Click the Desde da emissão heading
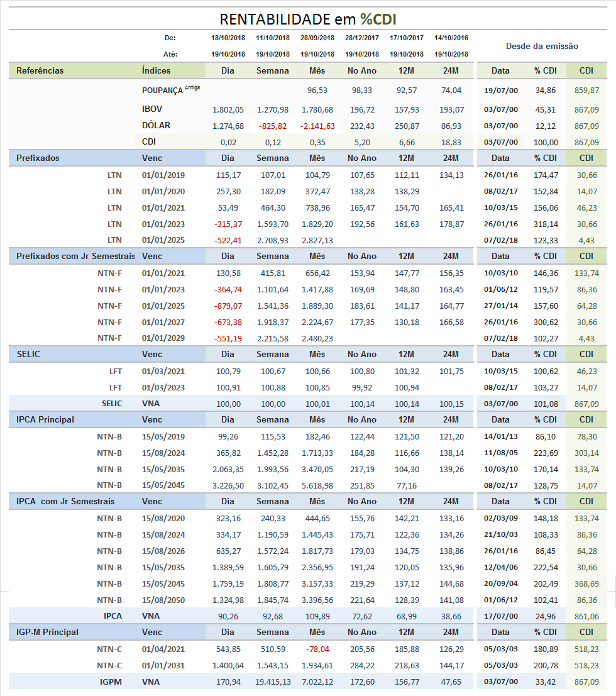Screen dimensions: 616x696 [x=542, y=46]
